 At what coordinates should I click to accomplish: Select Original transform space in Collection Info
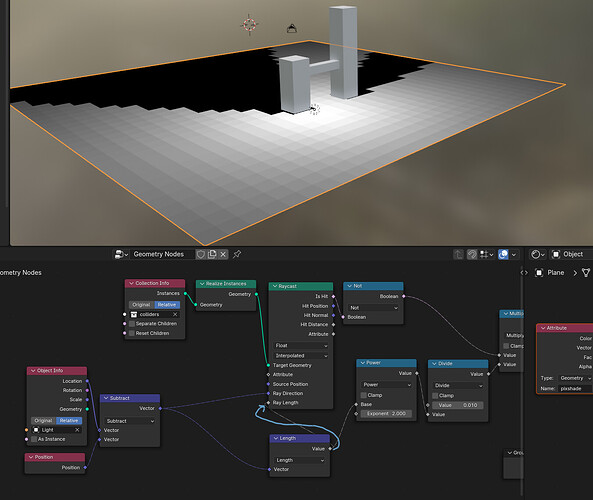point(141,305)
